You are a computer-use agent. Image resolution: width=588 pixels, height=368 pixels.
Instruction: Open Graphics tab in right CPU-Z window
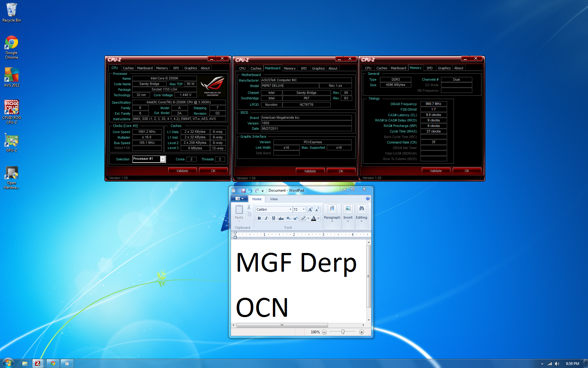pos(444,68)
